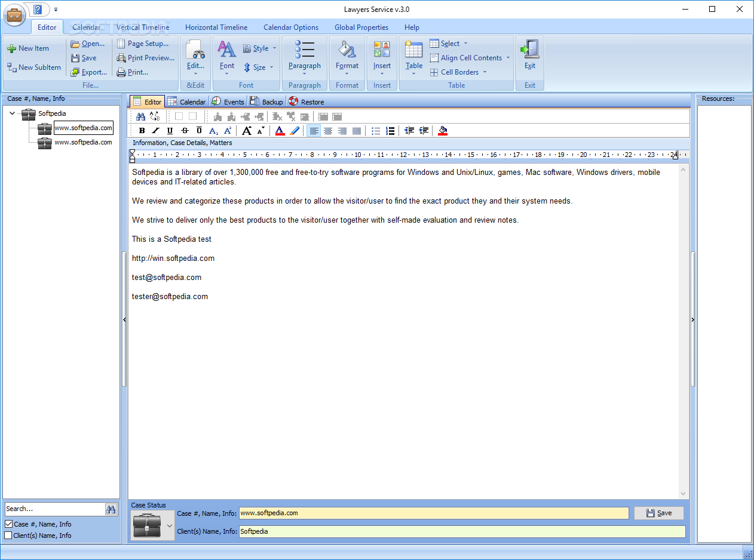Click the Find binoculars icon in editor toolbar
Screen dimensions: 754x560
[141, 116]
